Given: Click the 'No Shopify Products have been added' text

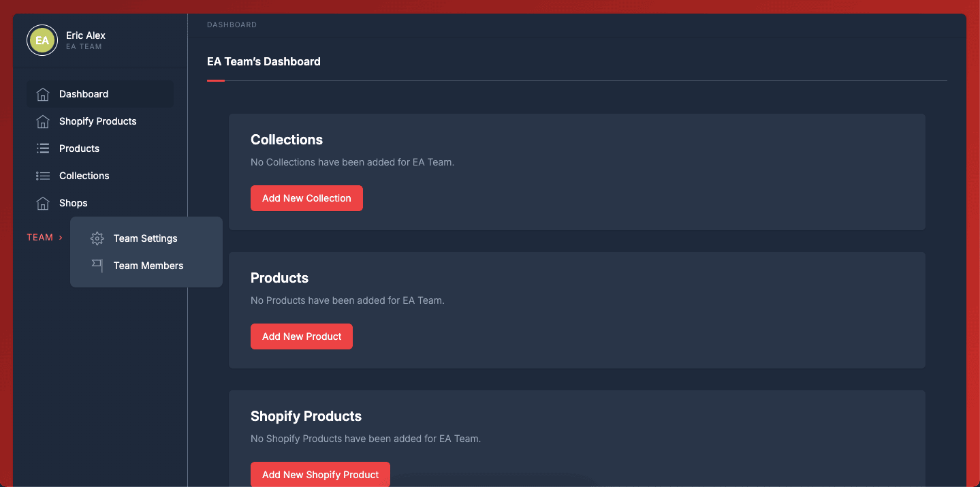Looking at the screenshot, I should (x=366, y=439).
